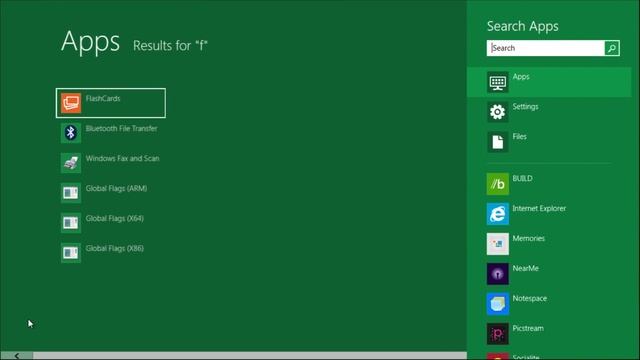The image size is (640, 360).
Task: Click the NearMe app icon
Action: tap(498, 274)
